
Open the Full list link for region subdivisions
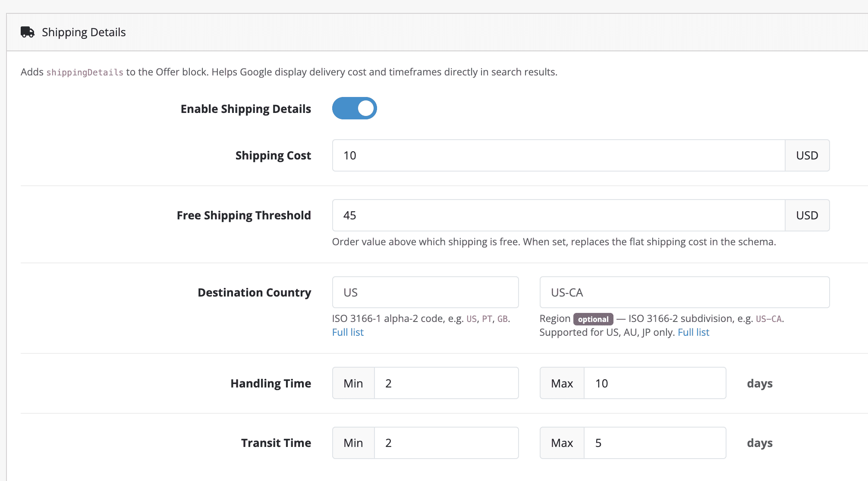pyautogui.click(x=693, y=332)
